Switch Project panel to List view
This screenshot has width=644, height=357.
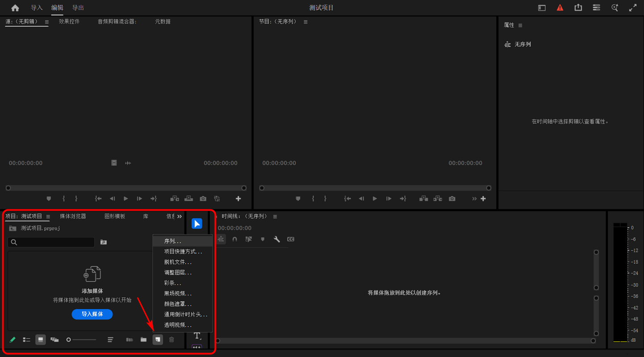pos(26,340)
